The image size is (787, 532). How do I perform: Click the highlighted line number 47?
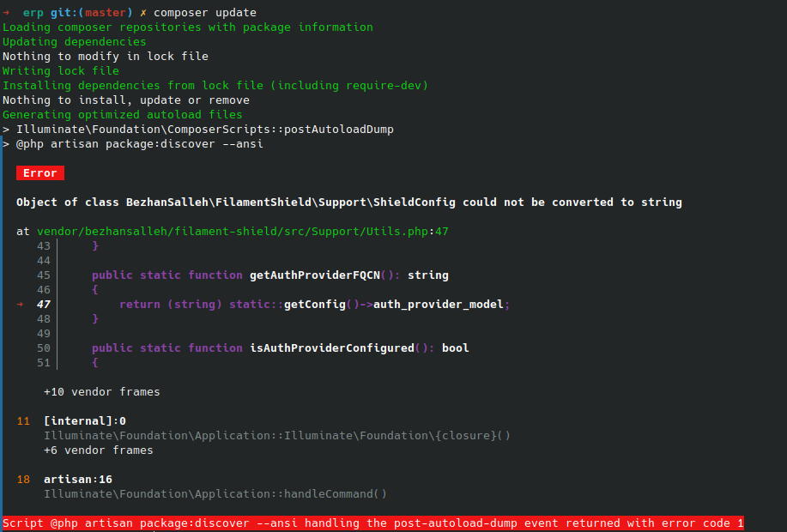pyautogui.click(x=44, y=304)
